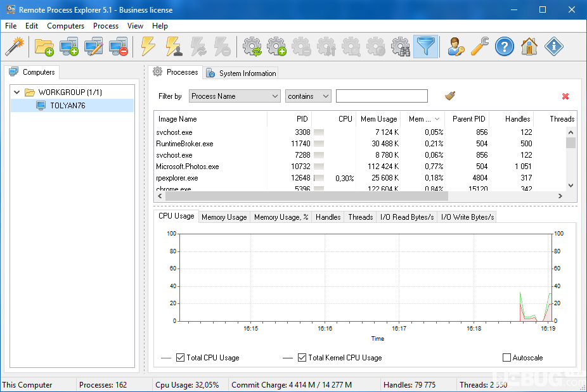Open the View menu
Viewport: 587px width, 392px height.
(x=135, y=26)
